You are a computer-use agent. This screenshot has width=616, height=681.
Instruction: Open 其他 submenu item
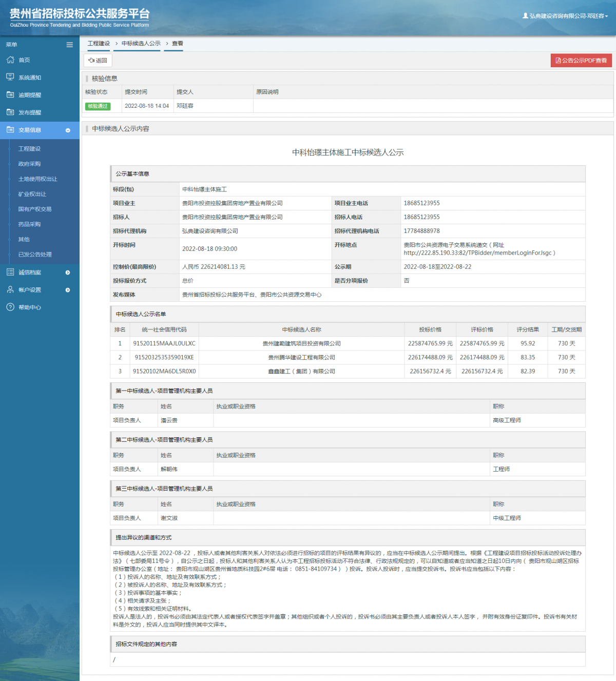24,239
